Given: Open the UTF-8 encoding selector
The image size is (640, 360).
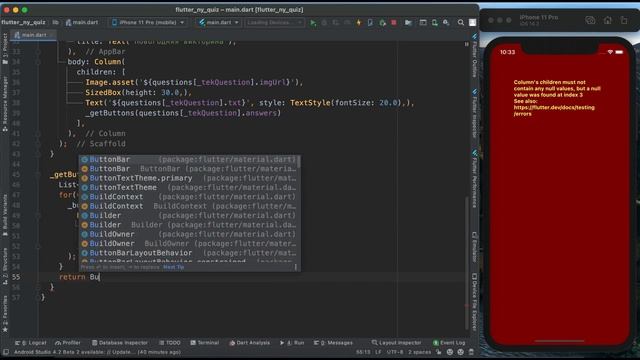Looking at the screenshot, I should click(x=395, y=352).
